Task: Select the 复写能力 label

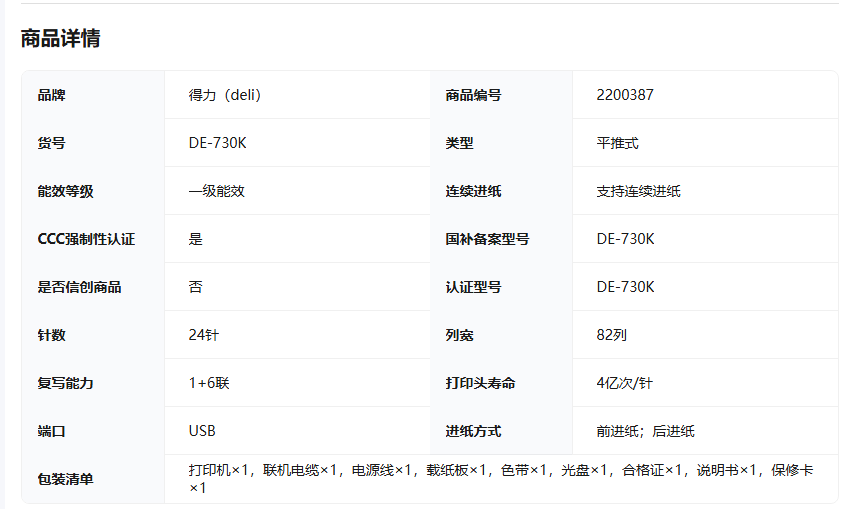Action: coord(66,383)
